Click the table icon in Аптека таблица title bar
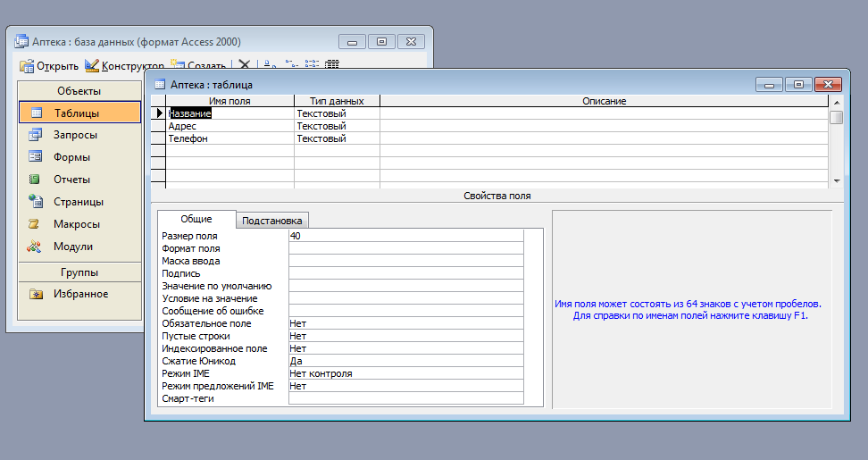Viewport: 868px width, 460px height. pyautogui.click(x=160, y=84)
